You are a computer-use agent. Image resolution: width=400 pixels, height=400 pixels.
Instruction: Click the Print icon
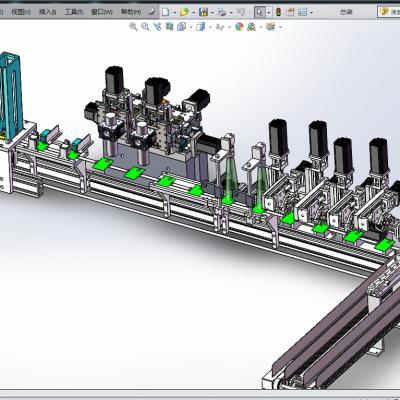[x=222, y=12]
